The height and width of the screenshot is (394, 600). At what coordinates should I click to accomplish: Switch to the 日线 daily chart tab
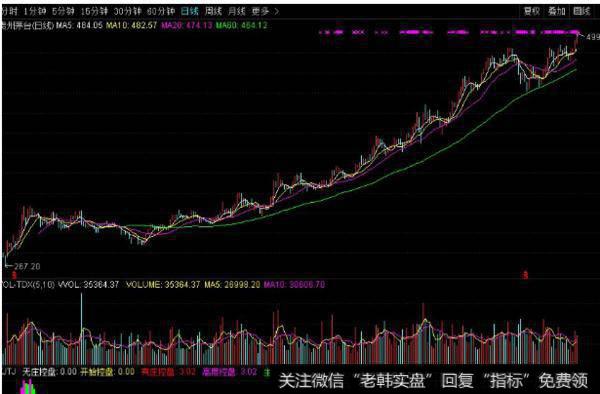coord(189,11)
